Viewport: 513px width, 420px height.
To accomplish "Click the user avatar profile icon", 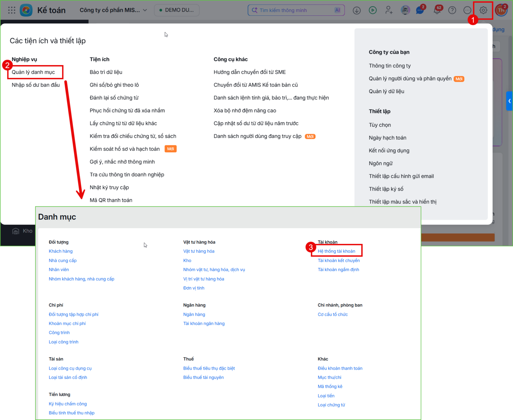I will [x=501, y=10].
